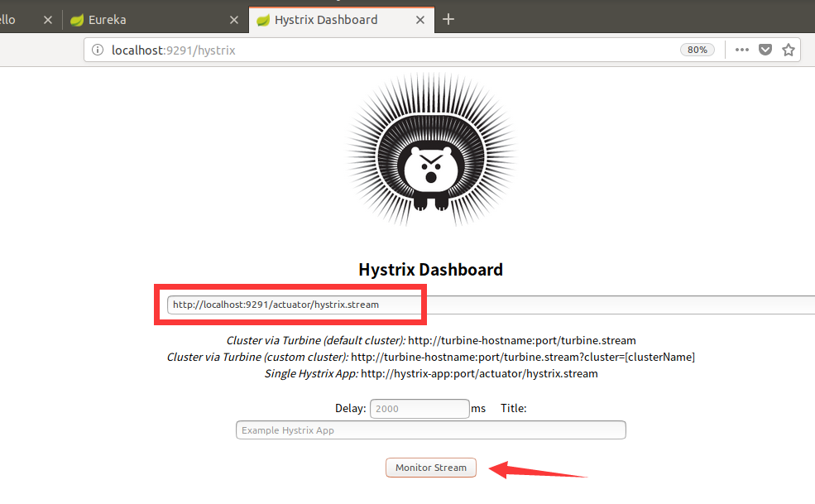Click the info icon in the address bar
This screenshot has height=504, width=815.
tap(98, 50)
